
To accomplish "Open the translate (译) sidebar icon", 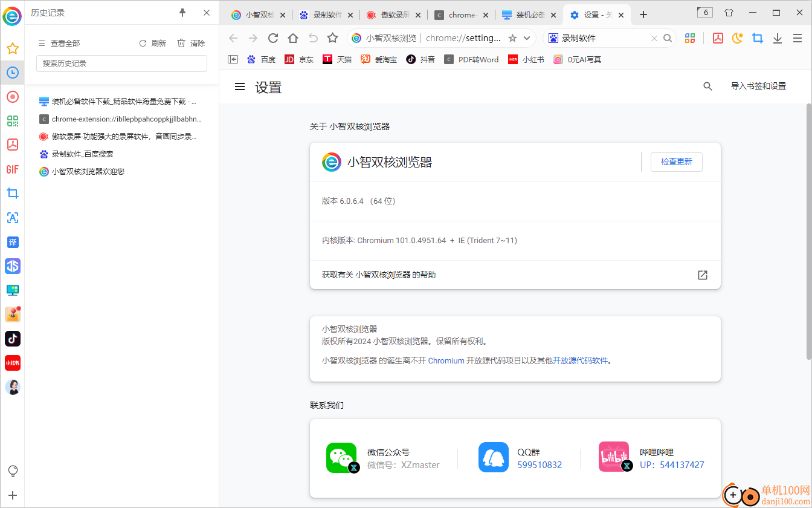I will (x=12, y=242).
